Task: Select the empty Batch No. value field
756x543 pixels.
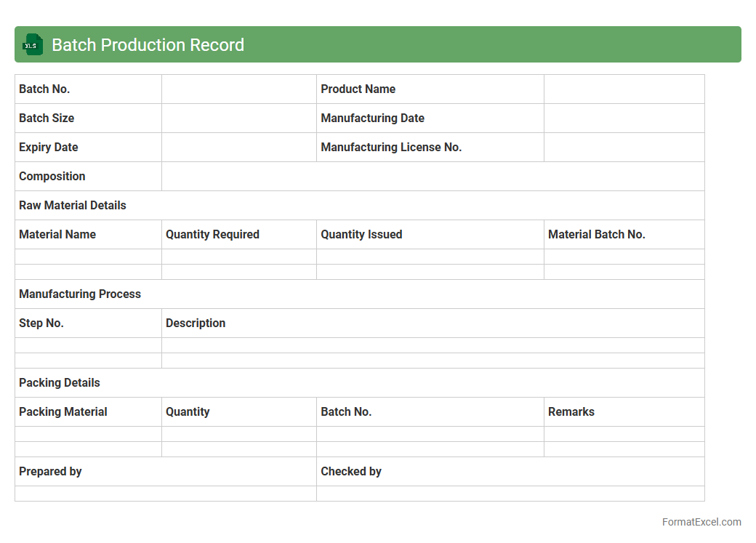Action: (x=238, y=89)
